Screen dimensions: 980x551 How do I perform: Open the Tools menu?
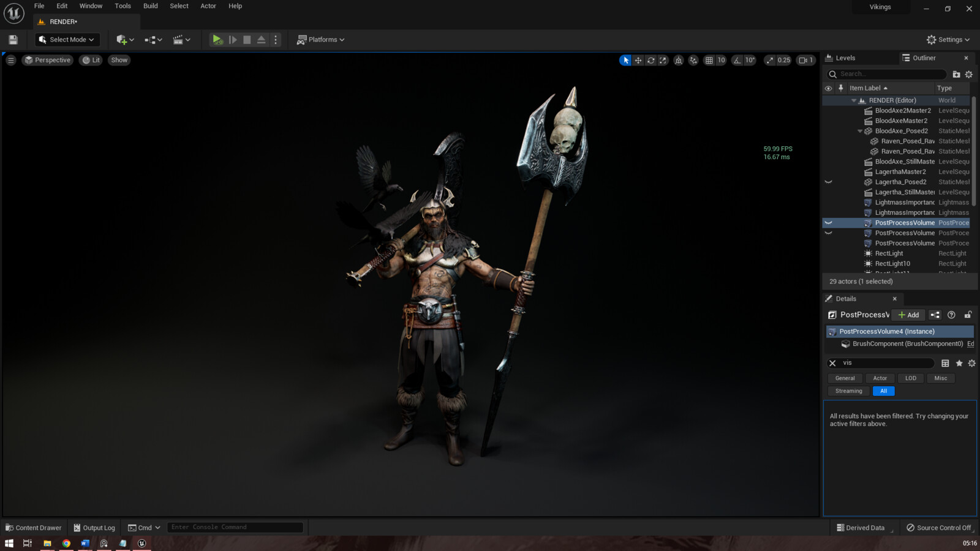123,6
